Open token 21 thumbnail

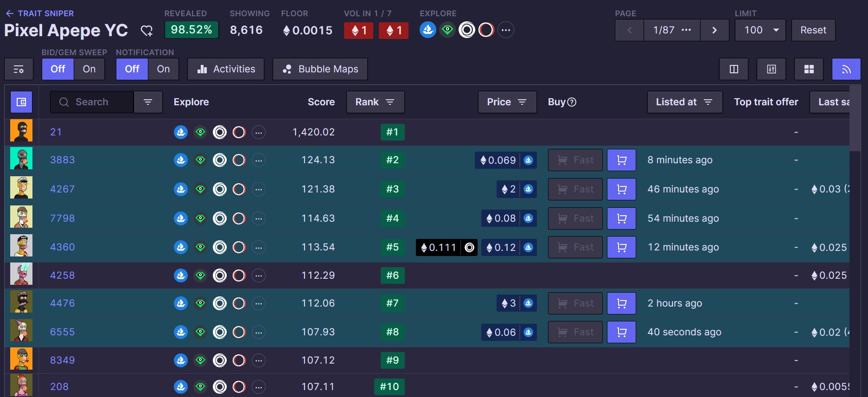point(21,131)
